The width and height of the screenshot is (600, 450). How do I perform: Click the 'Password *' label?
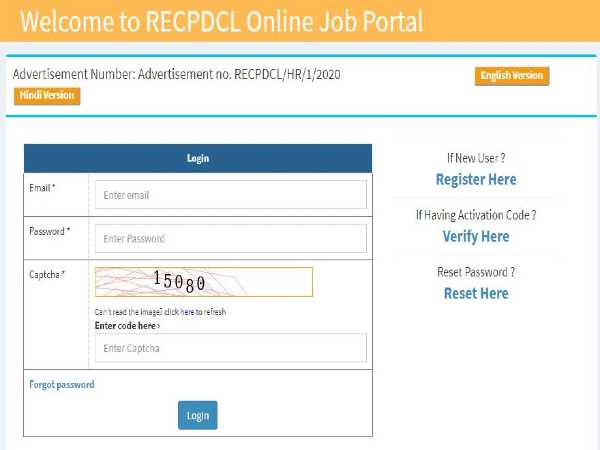click(x=49, y=232)
